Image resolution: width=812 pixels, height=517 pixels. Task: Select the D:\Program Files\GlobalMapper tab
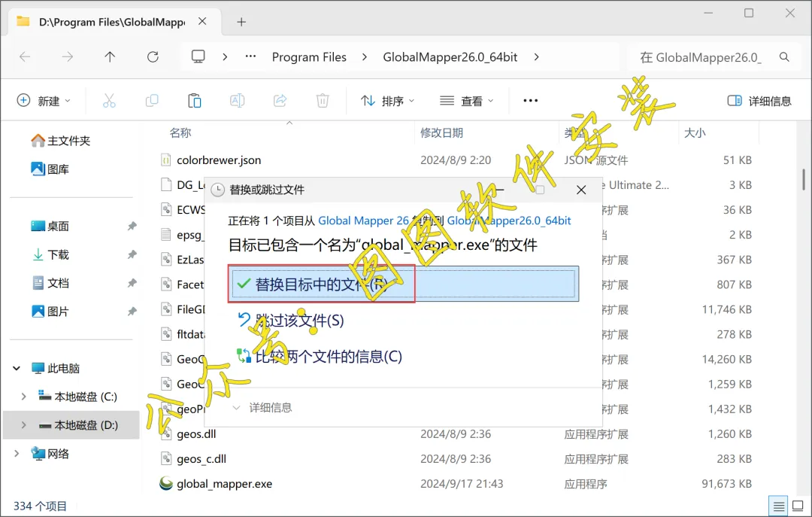click(111, 22)
